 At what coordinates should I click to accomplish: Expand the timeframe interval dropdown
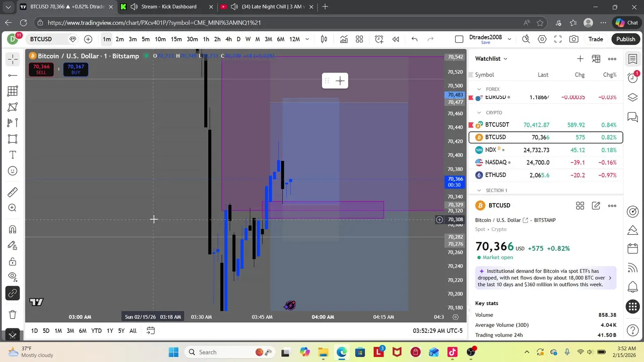307,39
